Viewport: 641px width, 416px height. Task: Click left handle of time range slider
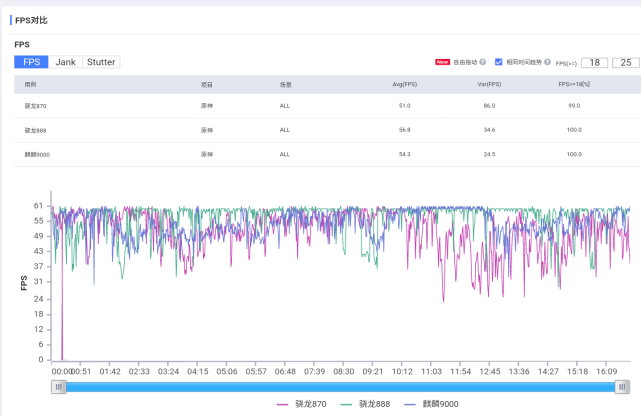(x=59, y=387)
